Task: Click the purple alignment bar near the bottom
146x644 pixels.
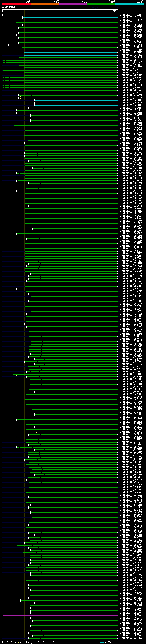Action: (60, 615)
